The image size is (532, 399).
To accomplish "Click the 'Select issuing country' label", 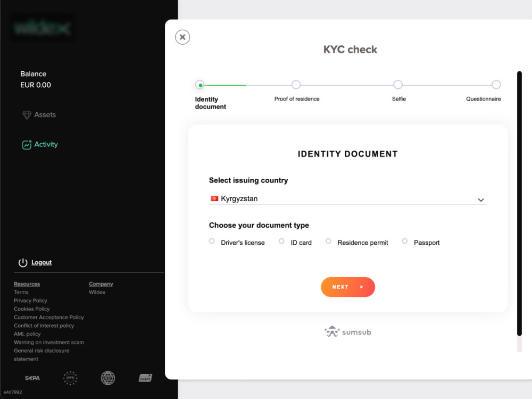I will click(248, 180).
